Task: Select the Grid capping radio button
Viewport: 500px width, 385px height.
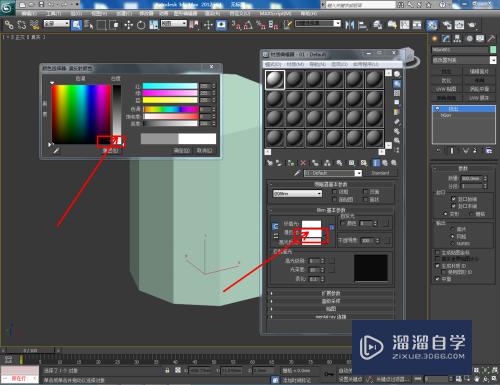Action: coord(472,214)
